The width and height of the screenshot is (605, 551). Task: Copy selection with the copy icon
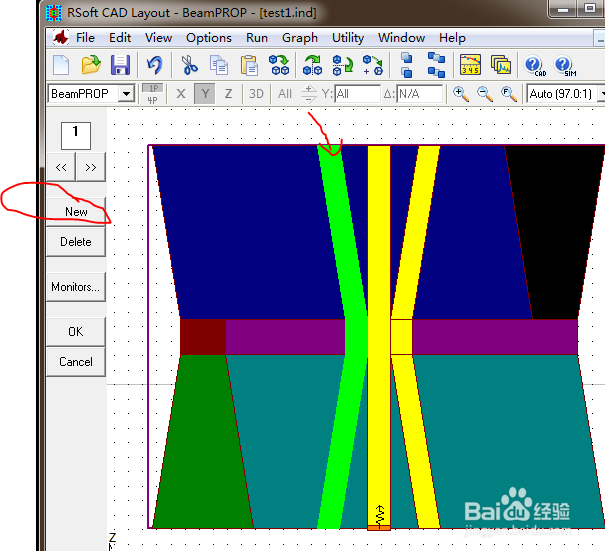pyautogui.click(x=218, y=65)
